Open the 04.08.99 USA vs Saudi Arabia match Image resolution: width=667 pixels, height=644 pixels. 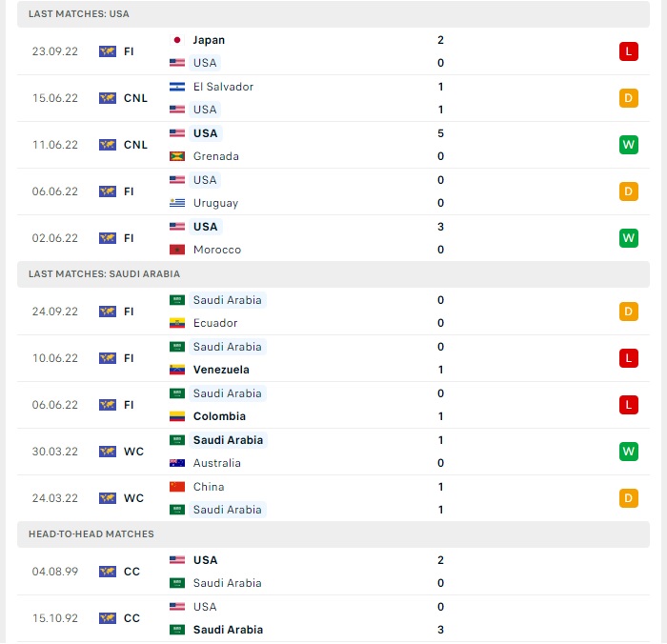[333, 572]
